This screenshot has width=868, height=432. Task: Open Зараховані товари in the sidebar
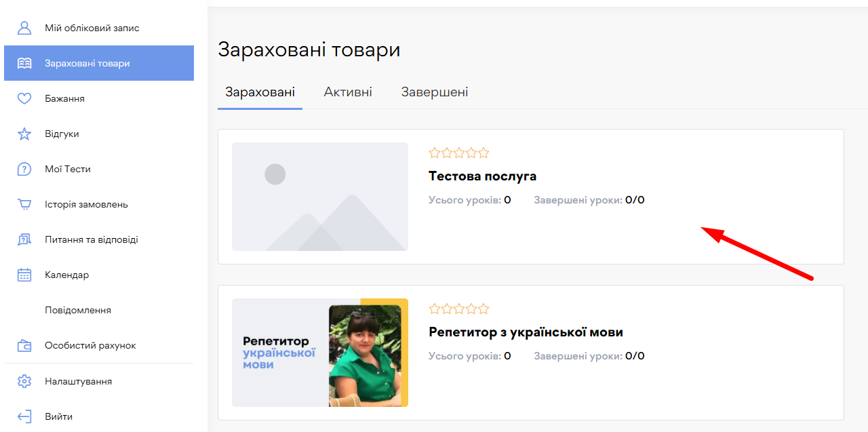87,63
